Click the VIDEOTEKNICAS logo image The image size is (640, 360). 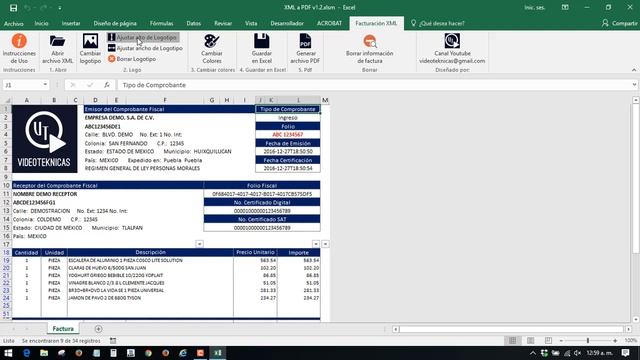44,139
